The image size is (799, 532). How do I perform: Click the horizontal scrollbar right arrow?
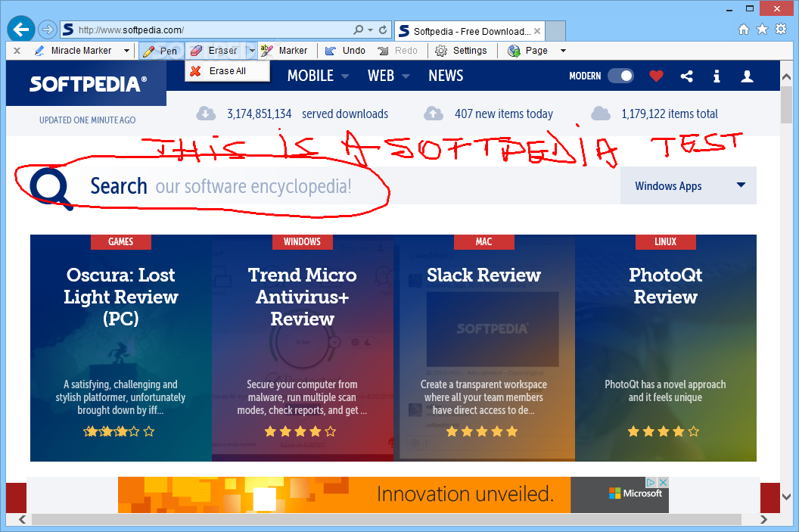coord(763,519)
